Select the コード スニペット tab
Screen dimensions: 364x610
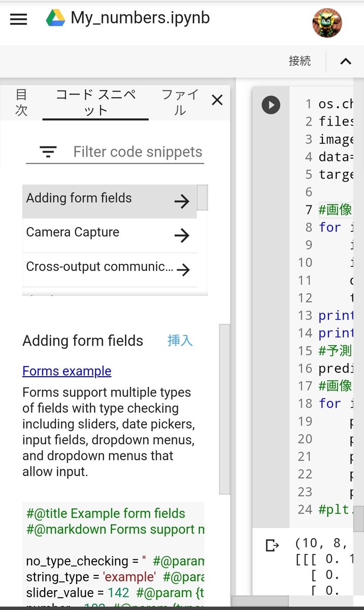[95, 102]
